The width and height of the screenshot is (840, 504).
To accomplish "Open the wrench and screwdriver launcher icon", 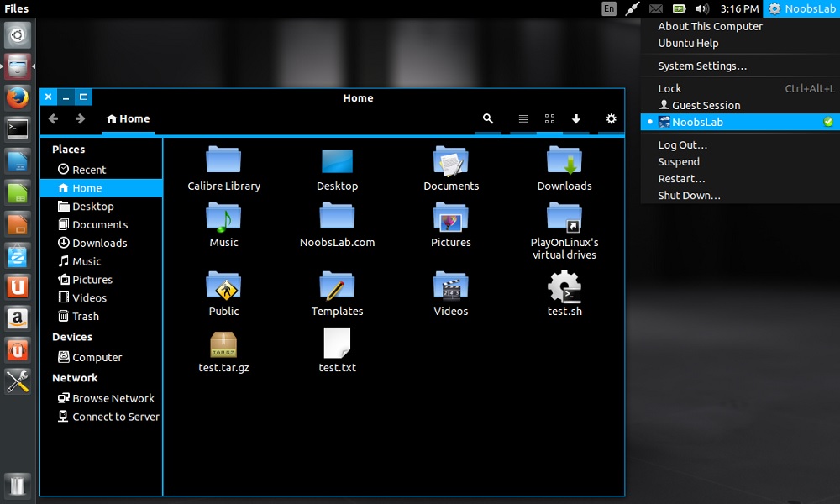I will 17,382.
